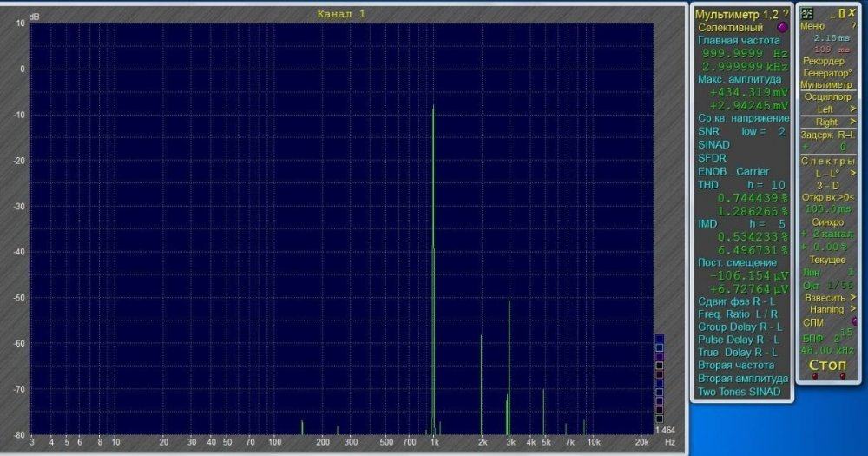Click the left red indicator below Стоп

point(813,376)
